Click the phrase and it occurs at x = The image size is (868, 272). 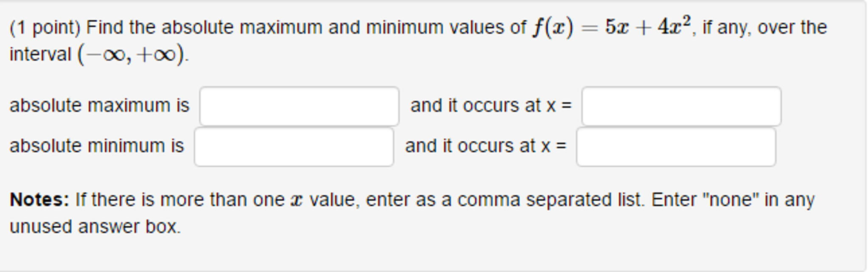click(490, 106)
